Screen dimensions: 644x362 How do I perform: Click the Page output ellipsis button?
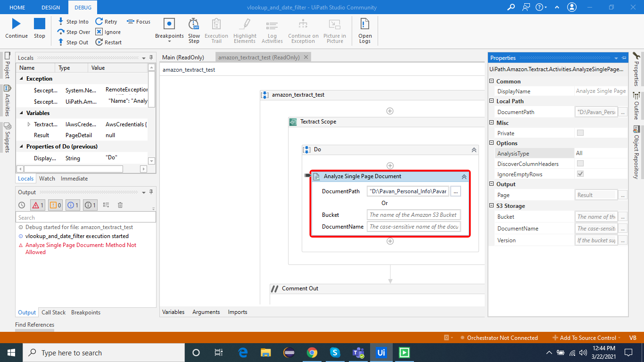click(623, 195)
